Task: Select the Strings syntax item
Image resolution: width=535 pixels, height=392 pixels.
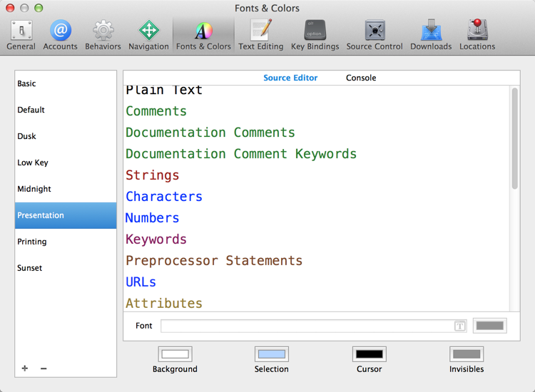Action: pyautogui.click(x=153, y=175)
